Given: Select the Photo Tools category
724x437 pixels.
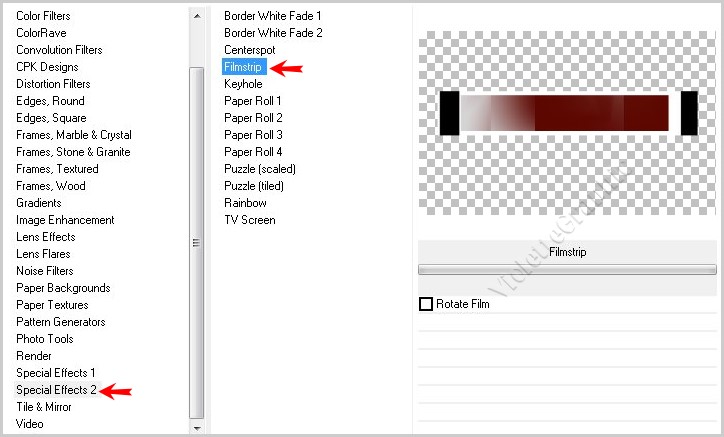Looking at the screenshot, I should pos(44,339).
